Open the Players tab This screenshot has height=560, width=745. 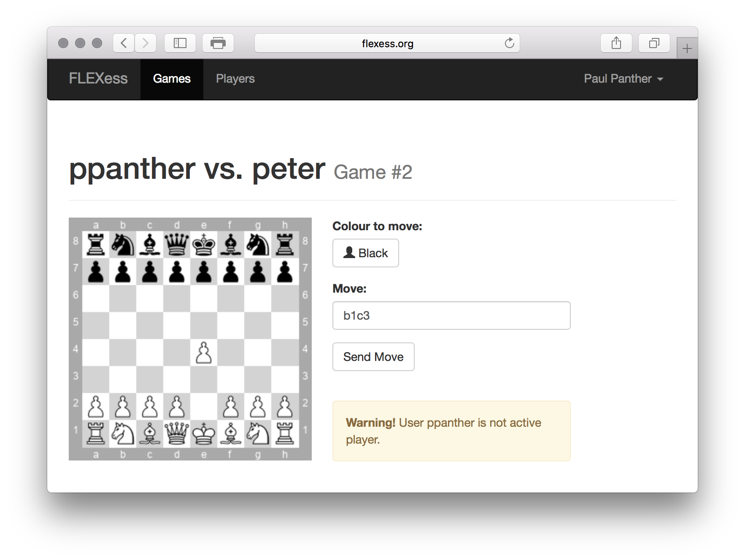235,79
